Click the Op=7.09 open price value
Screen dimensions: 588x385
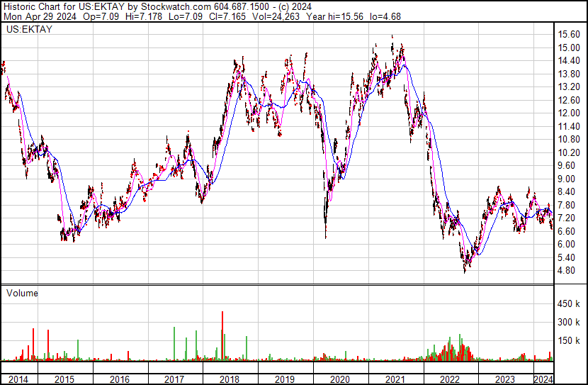(x=101, y=16)
